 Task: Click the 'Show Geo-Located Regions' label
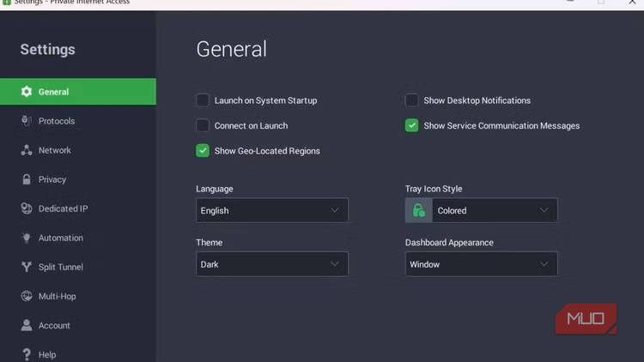[267, 151]
